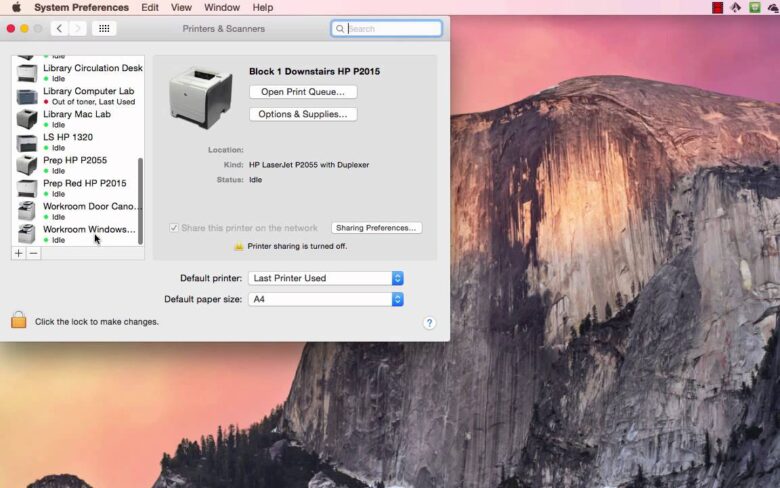Click the printer sharing warning icon
780x488 pixels.
click(239, 246)
